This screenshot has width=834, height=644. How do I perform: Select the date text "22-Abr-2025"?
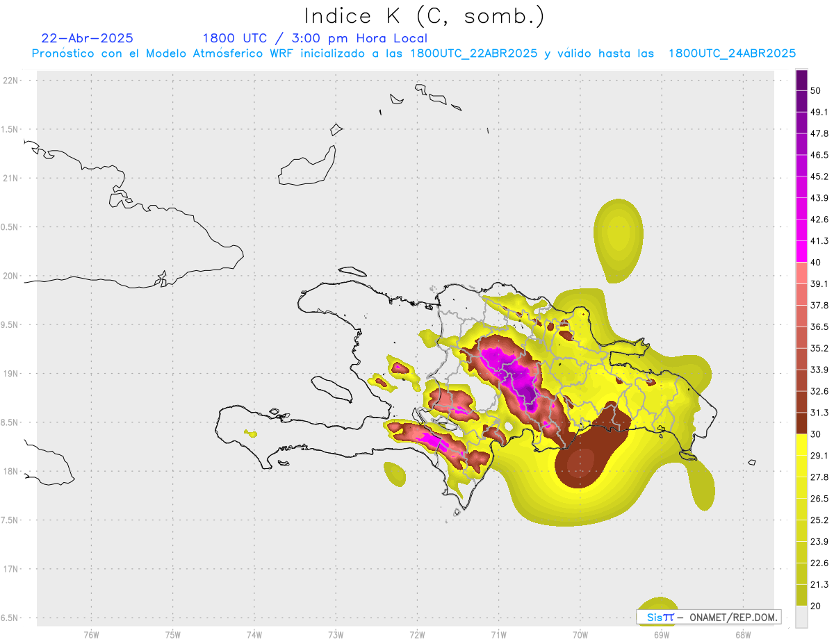[88, 38]
